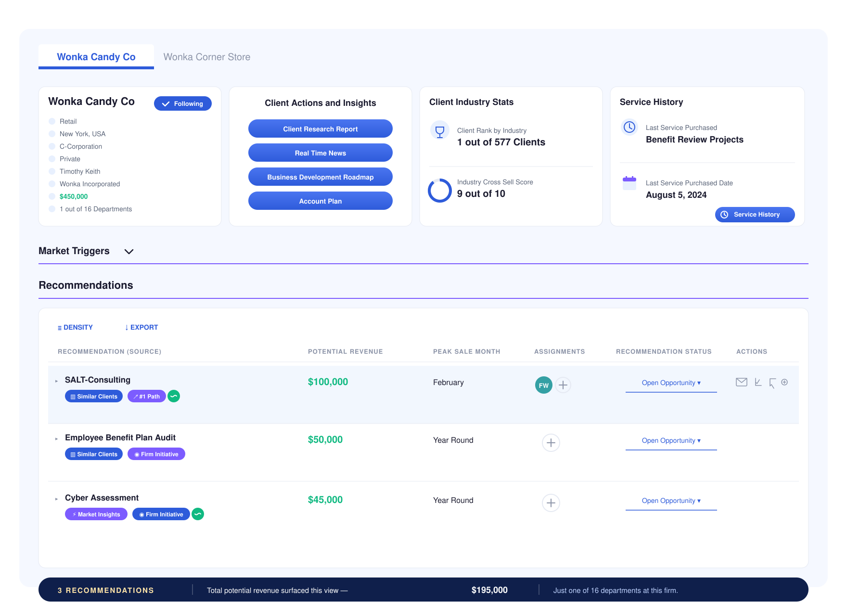The height and width of the screenshot is (616, 847).
Task: Switch to the Wonka Corner Store tab
Action: [207, 57]
